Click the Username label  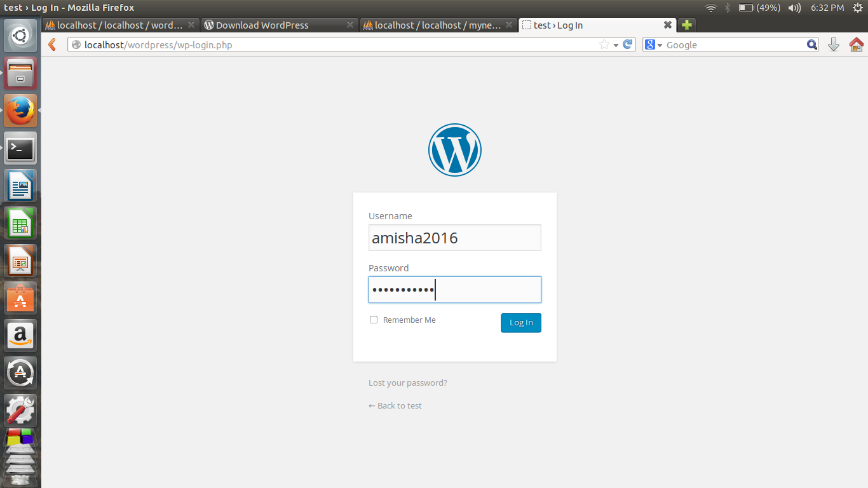(x=390, y=216)
